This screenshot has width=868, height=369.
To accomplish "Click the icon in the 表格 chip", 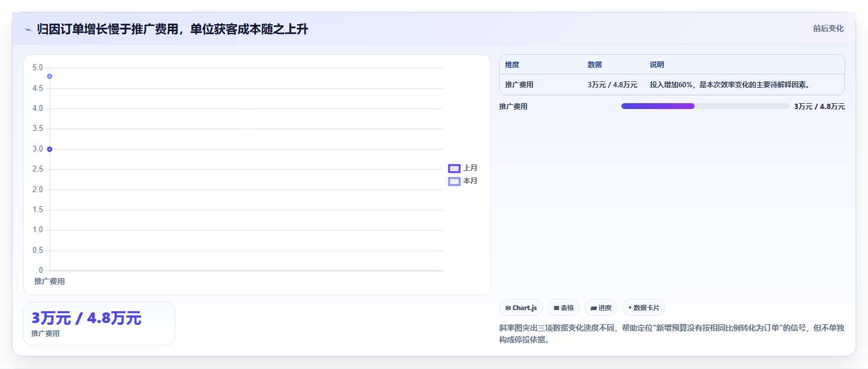I will pyautogui.click(x=556, y=308).
